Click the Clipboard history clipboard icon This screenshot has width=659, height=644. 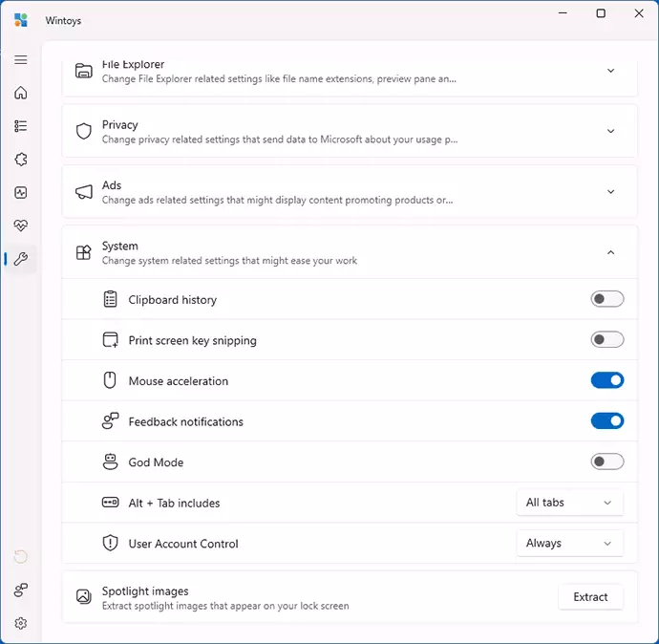[x=110, y=299]
